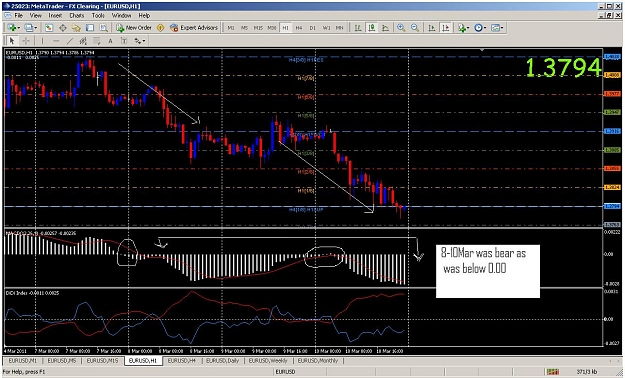625x378 pixels.
Task: Switch chart to M1 timeframe
Action: coord(231,28)
